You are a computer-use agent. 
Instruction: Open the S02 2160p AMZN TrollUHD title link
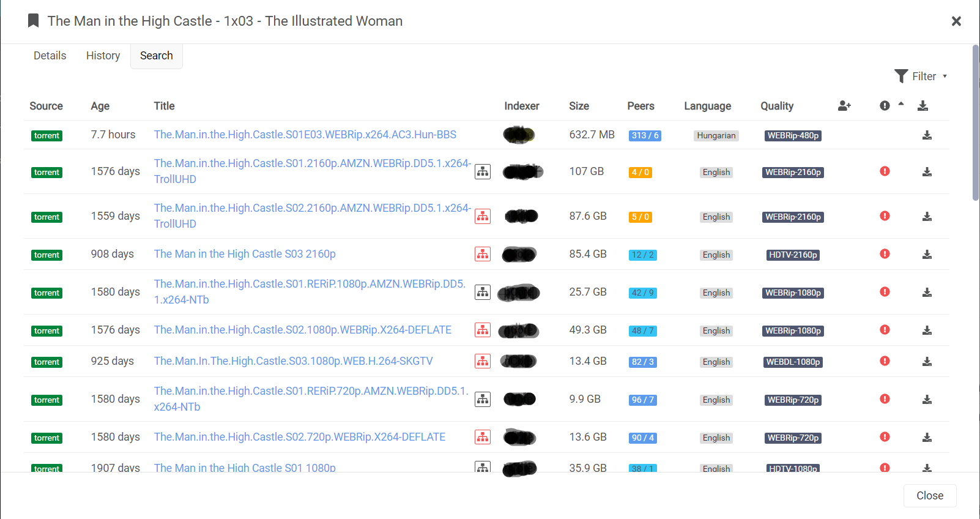[x=312, y=216]
